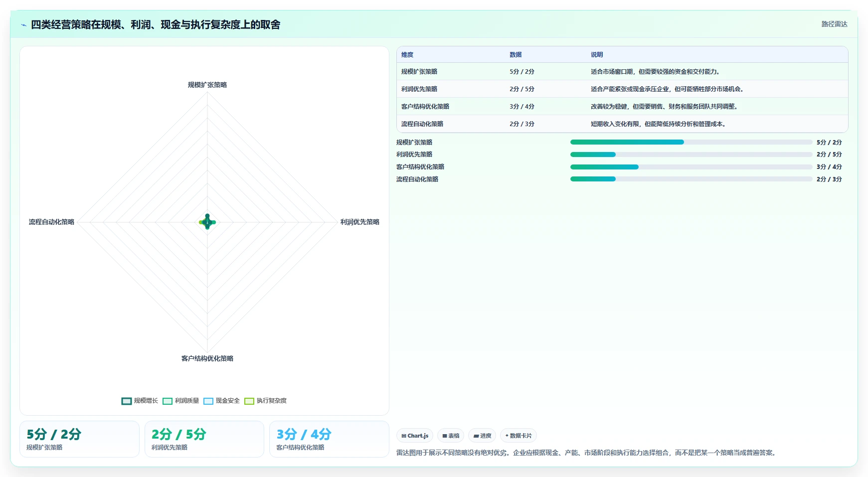Click the 说明 column header
This screenshot has height=477, width=868.
click(x=597, y=55)
